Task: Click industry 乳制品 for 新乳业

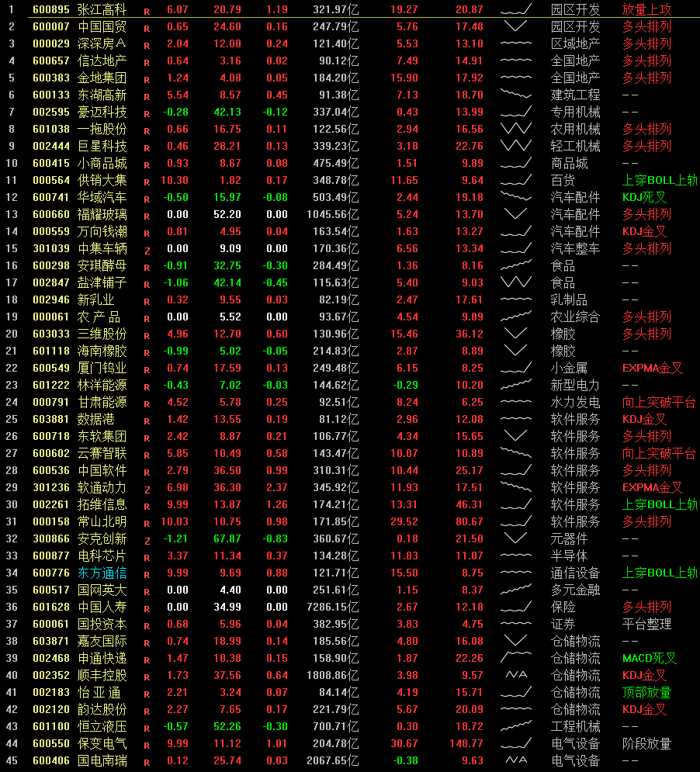Action: pos(569,299)
